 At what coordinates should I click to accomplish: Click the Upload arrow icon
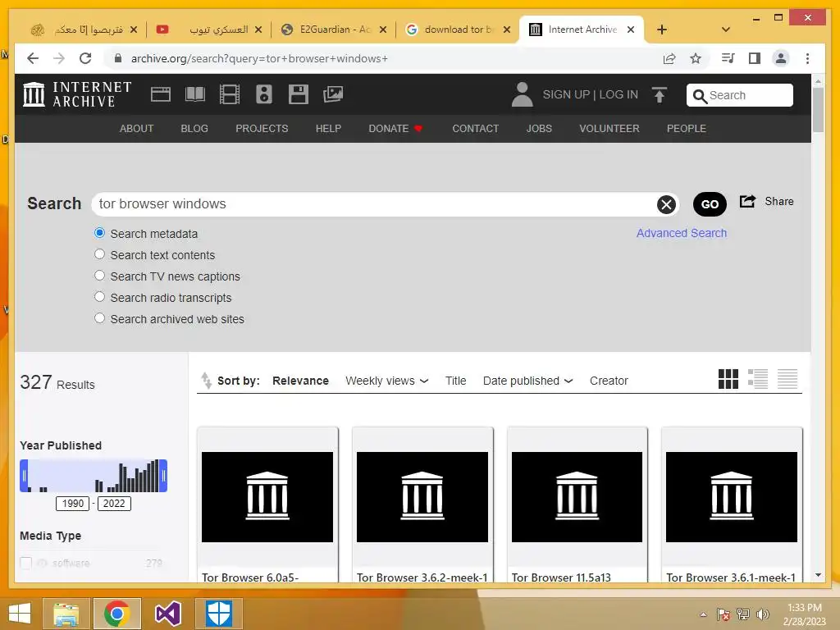[660, 95]
